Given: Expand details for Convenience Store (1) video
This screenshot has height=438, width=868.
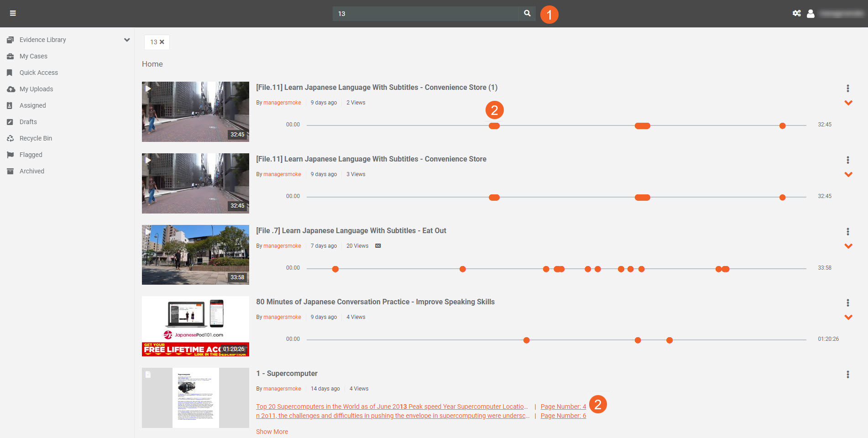Looking at the screenshot, I should point(848,103).
